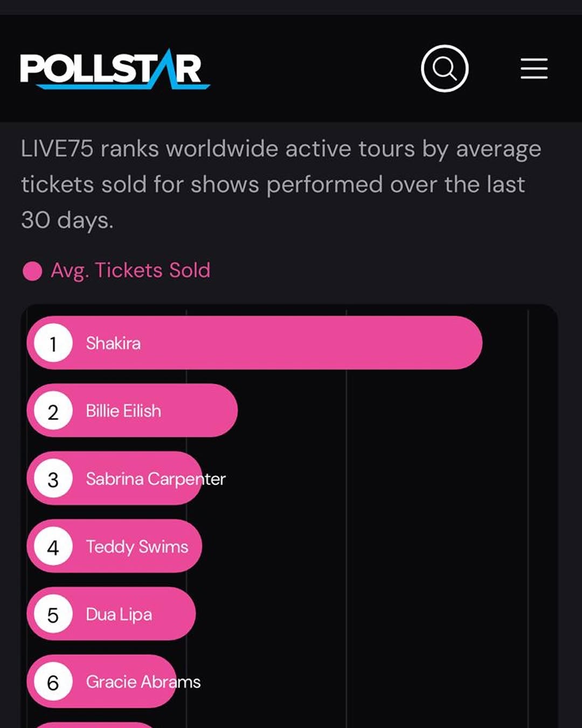The image size is (582, 728).
Task: Click the Shakira name label
Action: [113, 343]
